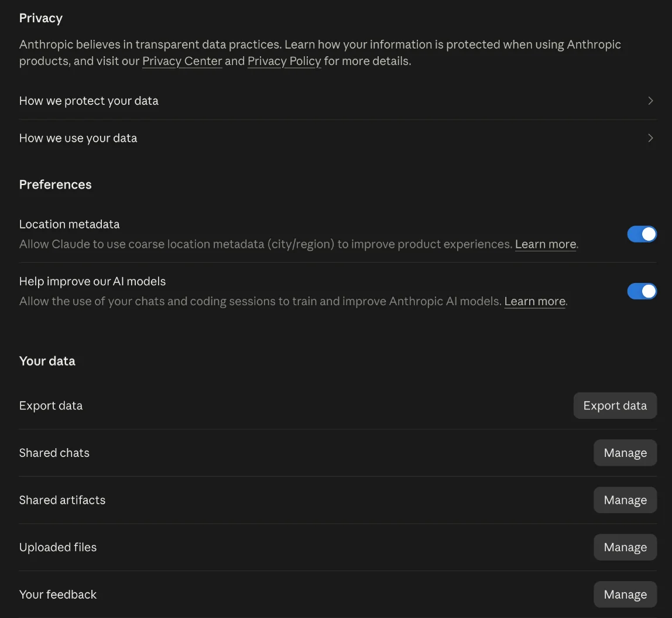Click the 'Help improve our AI models' label
Image resolution: width=672 pixels, height=618 pixels.
tap(92, 281)
